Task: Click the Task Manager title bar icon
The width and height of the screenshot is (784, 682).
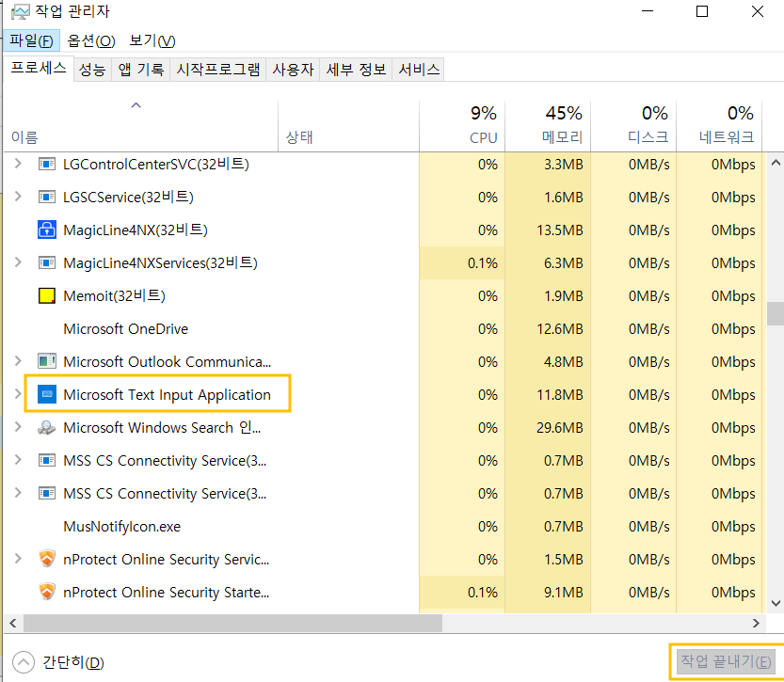Action: (20, 11)
